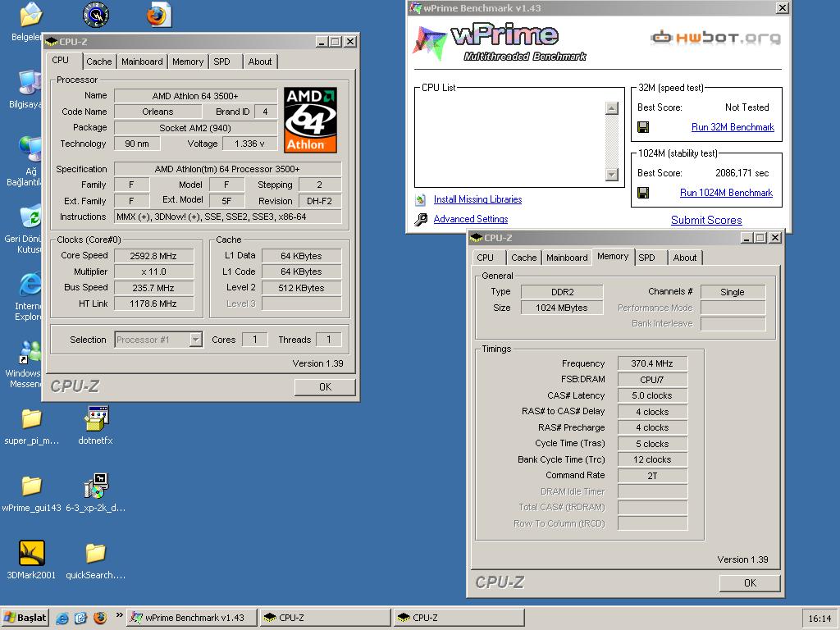Viewport: 840px width, 630px height.
Task: Open the Ağ Bağlantıları network desktop icon
Action: coord(30,149)
